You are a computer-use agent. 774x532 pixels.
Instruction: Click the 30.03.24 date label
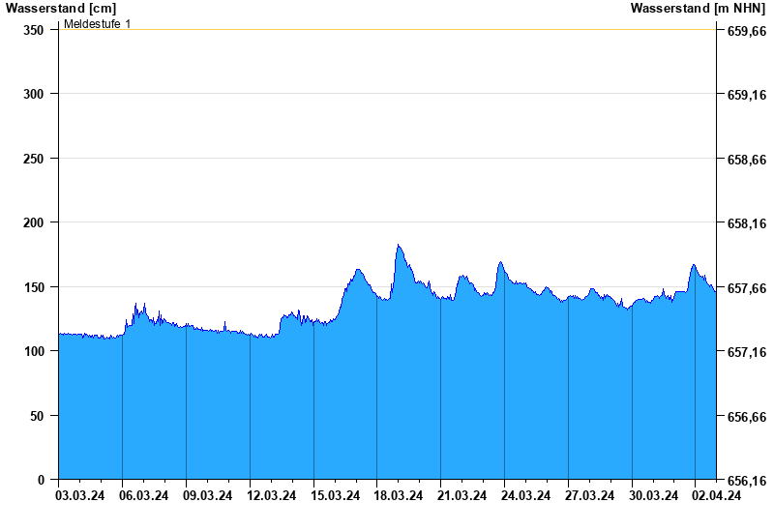coord(653,496)
